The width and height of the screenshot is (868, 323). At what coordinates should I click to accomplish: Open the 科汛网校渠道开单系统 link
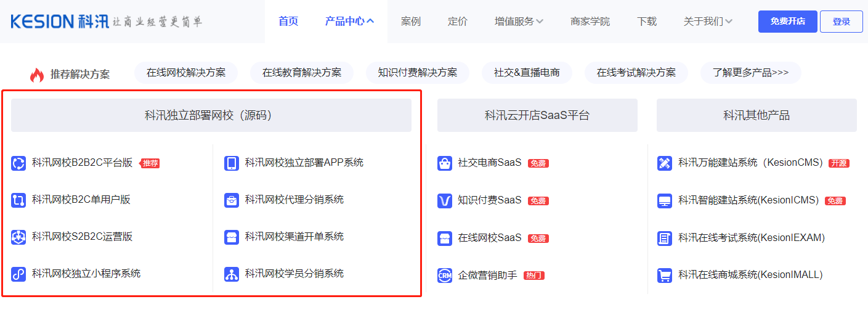pyautogui.click(x=294, y=237)
